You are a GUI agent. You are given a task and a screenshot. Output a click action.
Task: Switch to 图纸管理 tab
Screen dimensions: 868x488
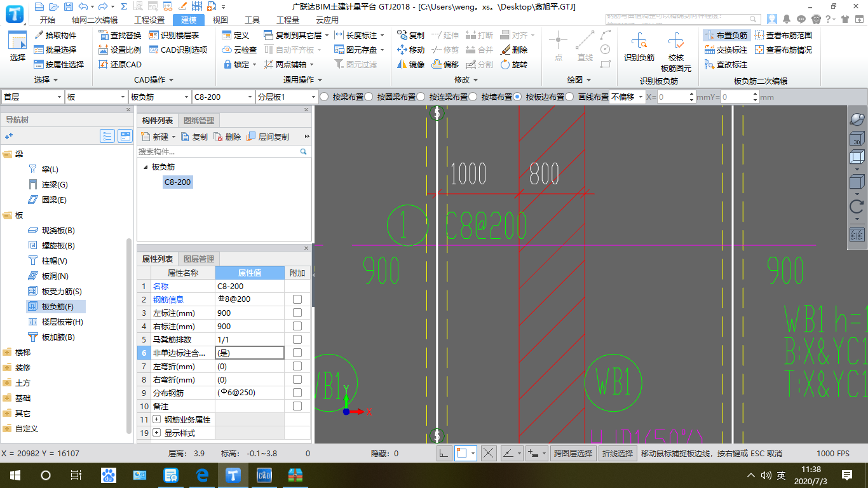pyautogui.click(x=199, y=120)
